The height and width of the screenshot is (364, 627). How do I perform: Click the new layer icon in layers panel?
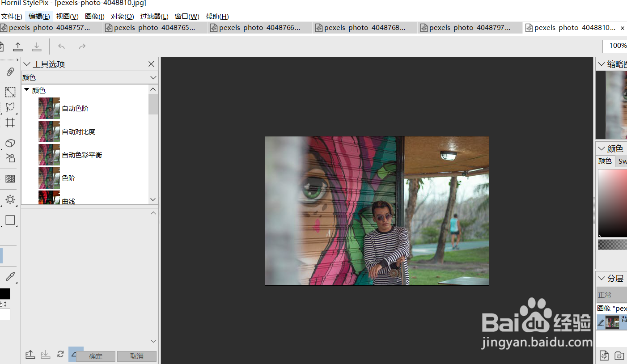[x=604, y=356]
